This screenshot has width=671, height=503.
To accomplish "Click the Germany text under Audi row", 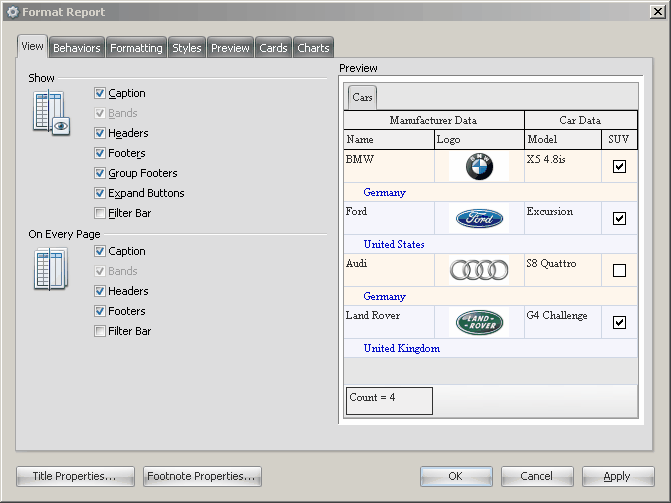I will click(384, 296).
